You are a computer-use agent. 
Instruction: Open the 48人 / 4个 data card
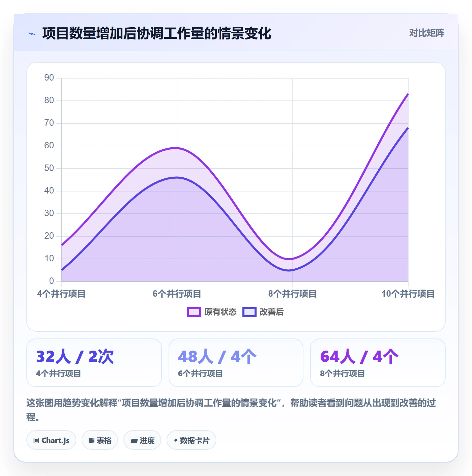[236, 363]
